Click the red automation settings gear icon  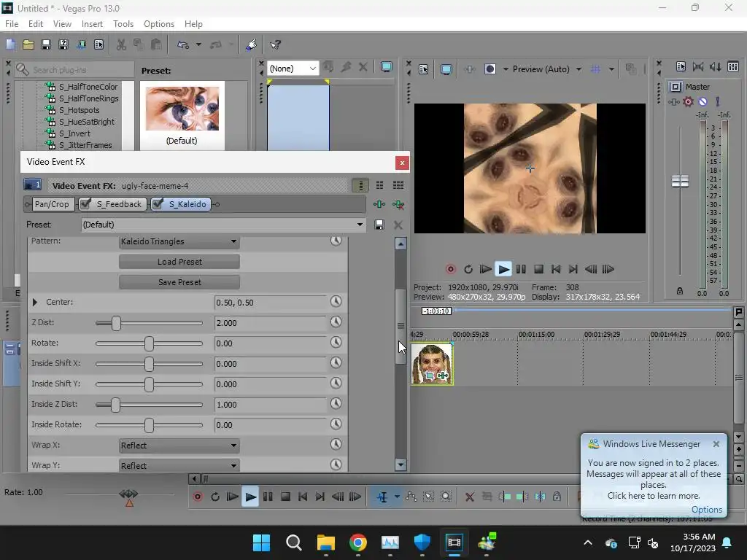pos(688,101)
